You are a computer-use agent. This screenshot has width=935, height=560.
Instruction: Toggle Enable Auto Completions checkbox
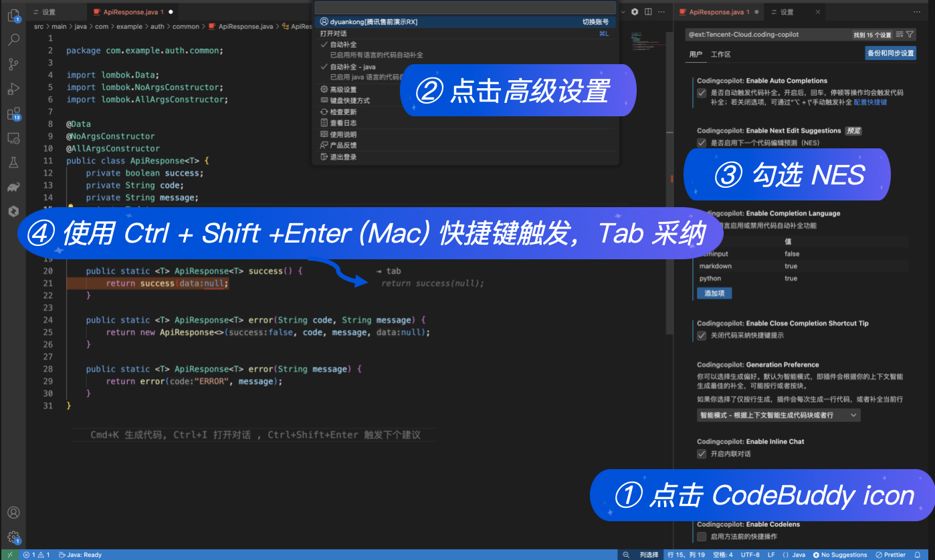pos(702,93)
